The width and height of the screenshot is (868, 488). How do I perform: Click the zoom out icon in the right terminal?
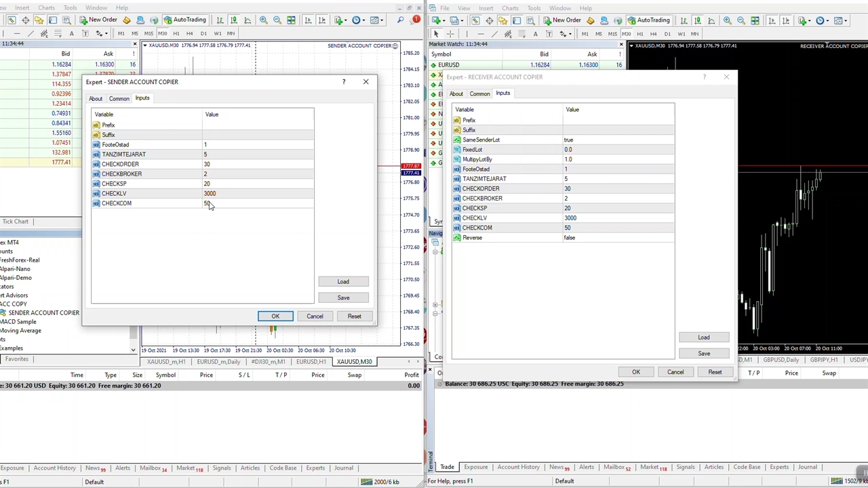[741, 20]
